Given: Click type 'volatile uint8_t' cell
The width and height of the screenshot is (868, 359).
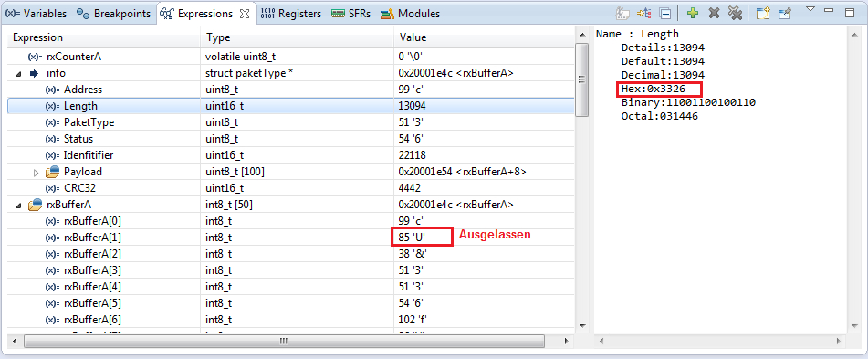Looking at the screenshot, I should (x=297, y=57).
